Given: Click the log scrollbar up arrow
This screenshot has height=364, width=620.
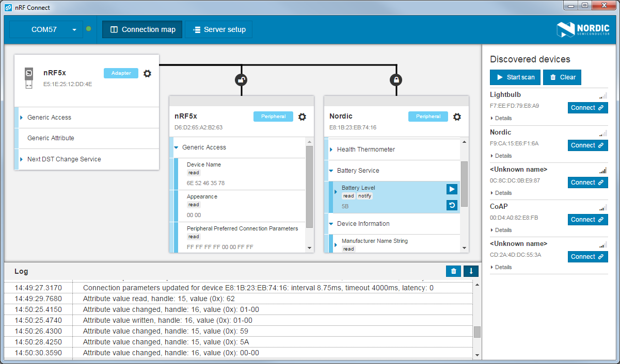Looking at the screenshot, I should coord(476,285).
